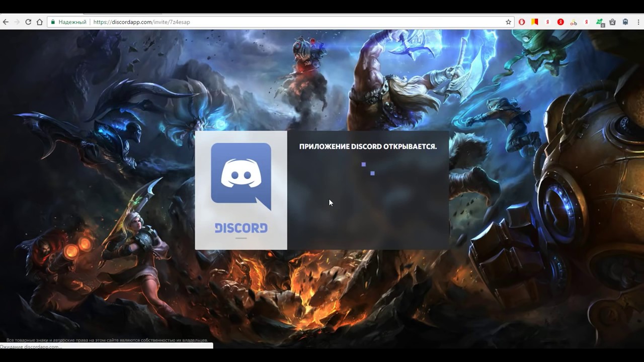The height and width of the screenshot is (362, 644).
Task: Click the Discord logo in the dialog
Action: (x=241, y=176)
